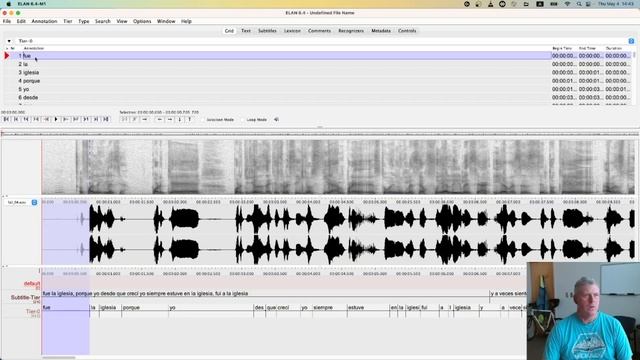Switch to the Lexicon tab
The height and width of the screenshot is (360, 640).
292,31
